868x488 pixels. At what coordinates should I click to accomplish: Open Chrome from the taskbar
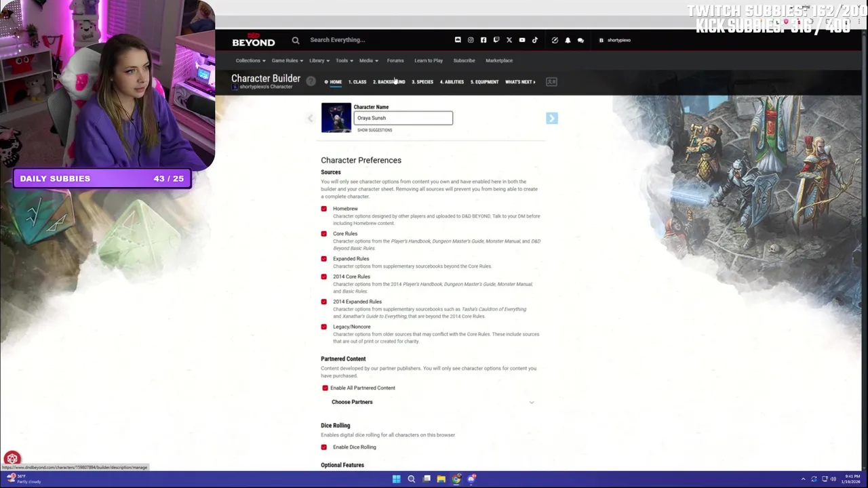(x=456, y=479)
